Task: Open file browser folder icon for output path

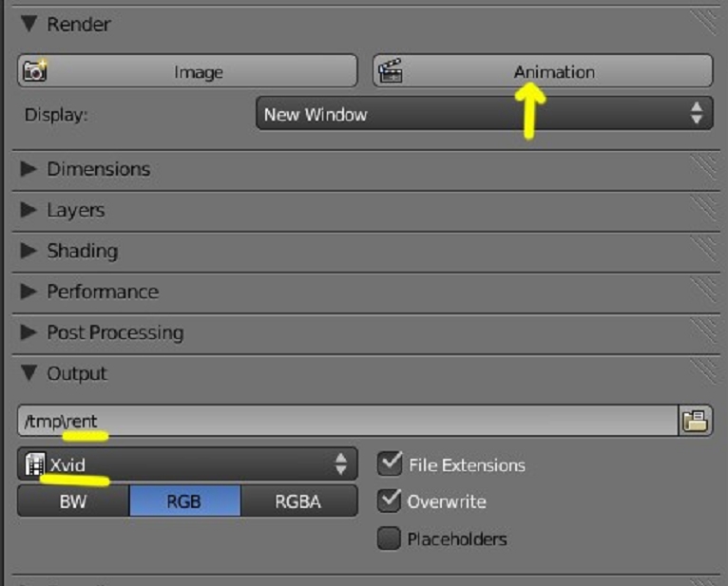Action: (696, 421)
